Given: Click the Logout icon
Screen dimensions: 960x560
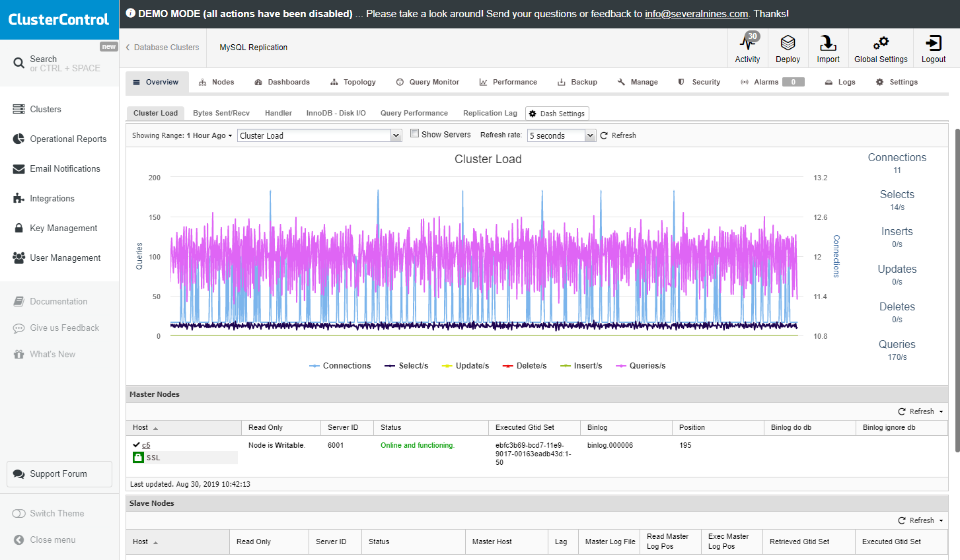Looking at the screenshot, I should click(x=934, y=44).
